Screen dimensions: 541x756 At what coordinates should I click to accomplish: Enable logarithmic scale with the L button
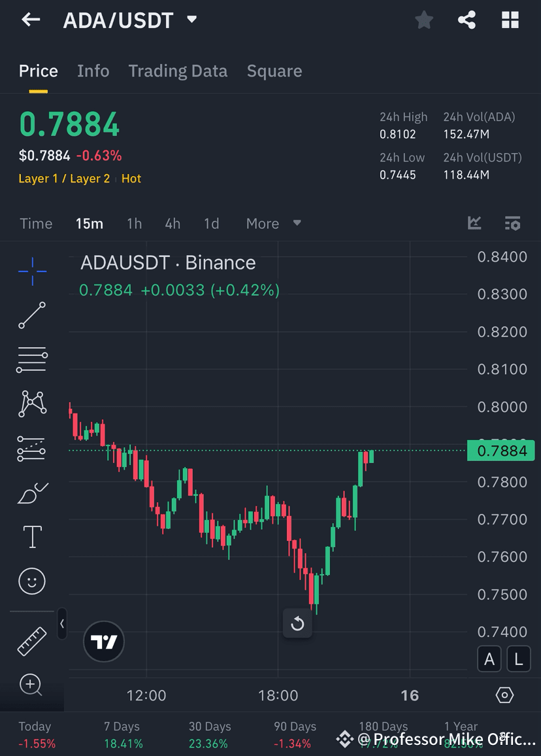(519, 659)
